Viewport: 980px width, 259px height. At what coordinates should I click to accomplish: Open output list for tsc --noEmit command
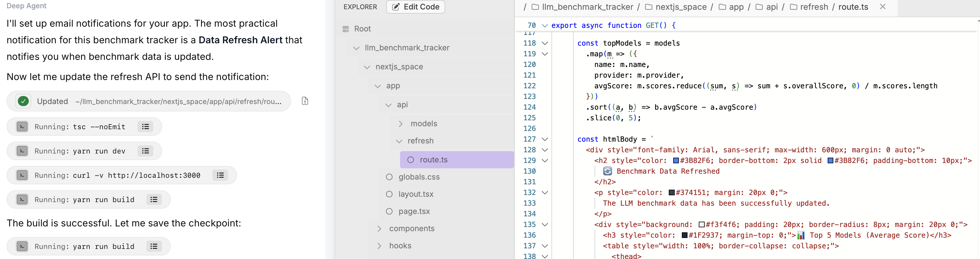point(145,127)
